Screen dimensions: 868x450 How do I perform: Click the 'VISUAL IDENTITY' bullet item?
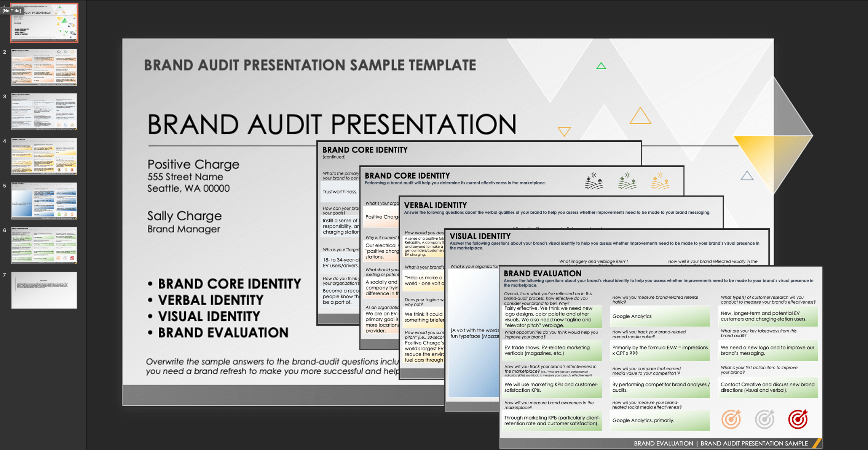pyautogui.click(x=209, y=316)
